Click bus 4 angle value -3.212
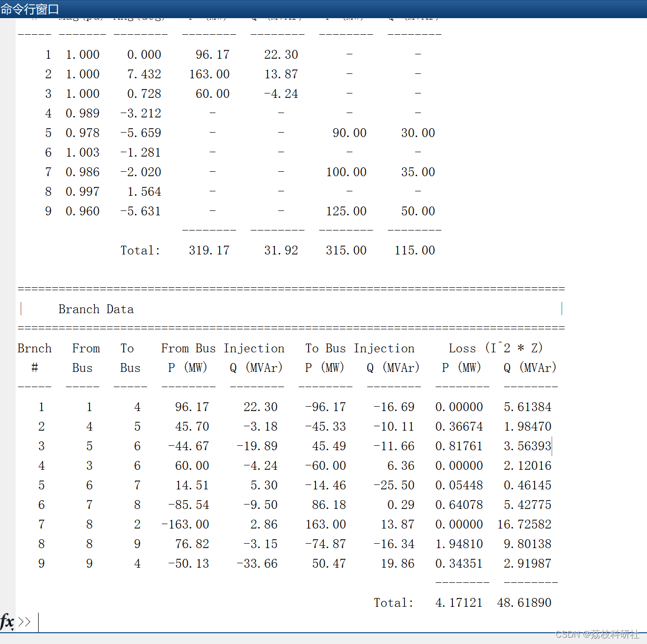The width and height of the screenshot is (647, 644). (x=141, y=114)
